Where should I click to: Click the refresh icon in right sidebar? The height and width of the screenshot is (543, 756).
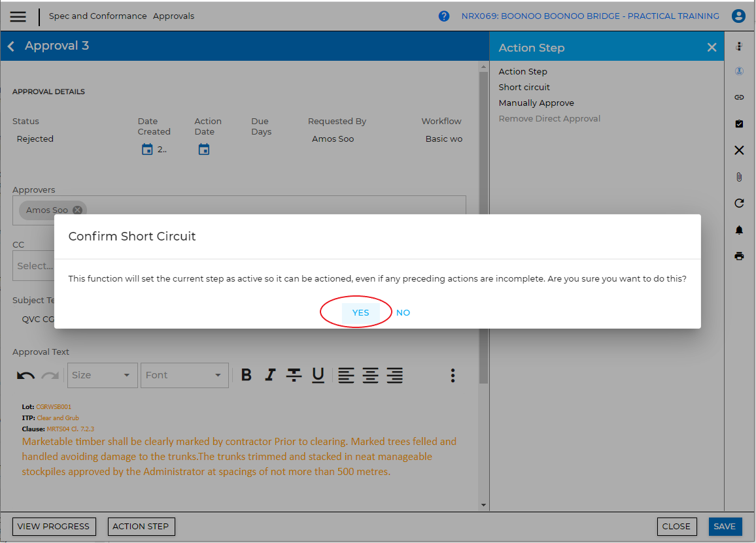739,203
